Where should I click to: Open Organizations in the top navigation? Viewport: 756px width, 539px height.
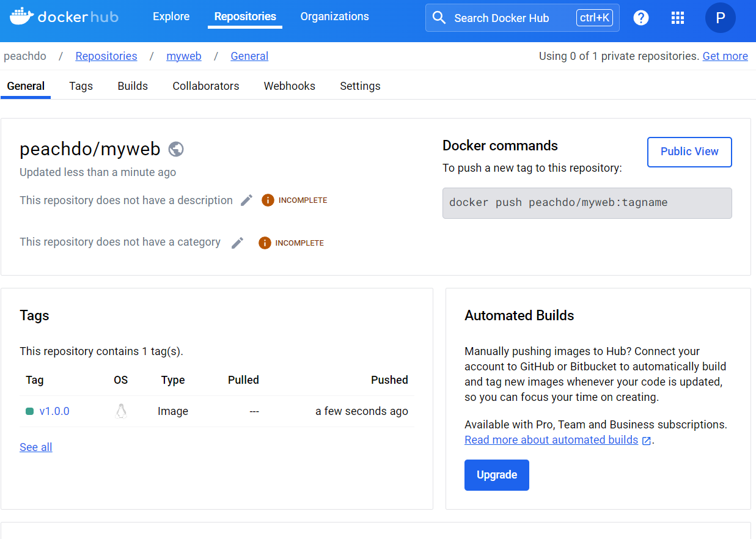334,16
